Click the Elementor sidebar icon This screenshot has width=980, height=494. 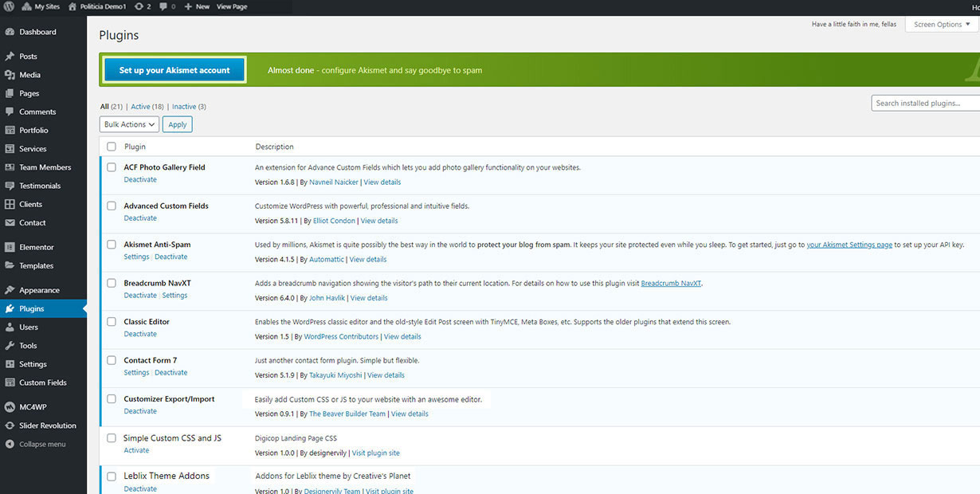pos(10,247)
